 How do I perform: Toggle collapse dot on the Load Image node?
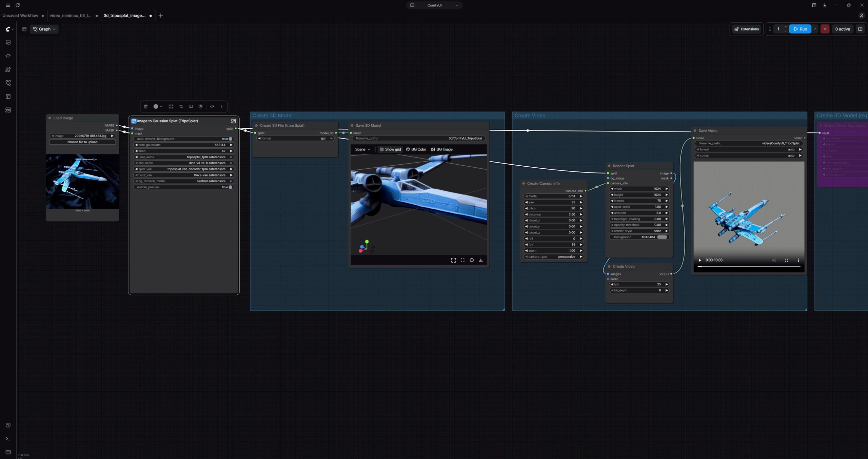(50, 118)
